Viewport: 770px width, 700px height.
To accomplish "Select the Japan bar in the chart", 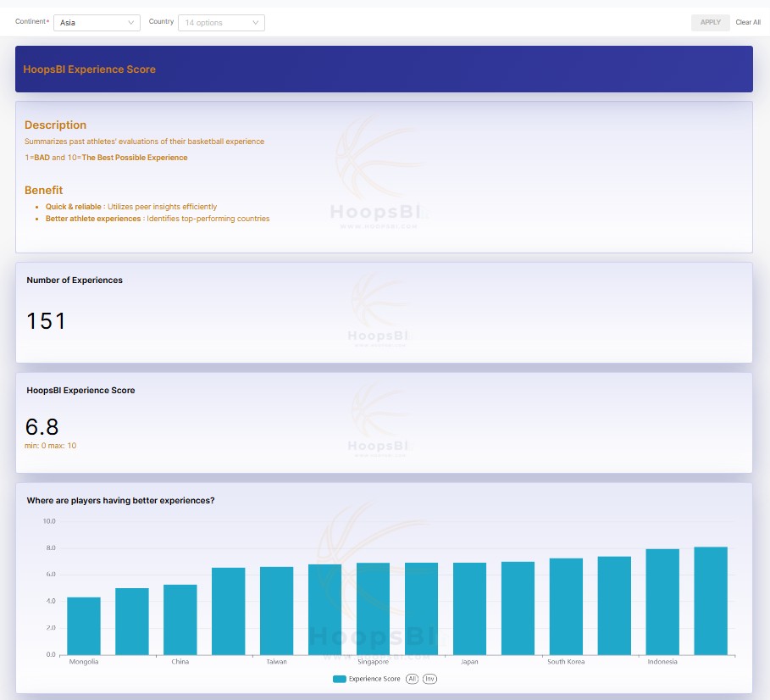I will coord(469,608).
